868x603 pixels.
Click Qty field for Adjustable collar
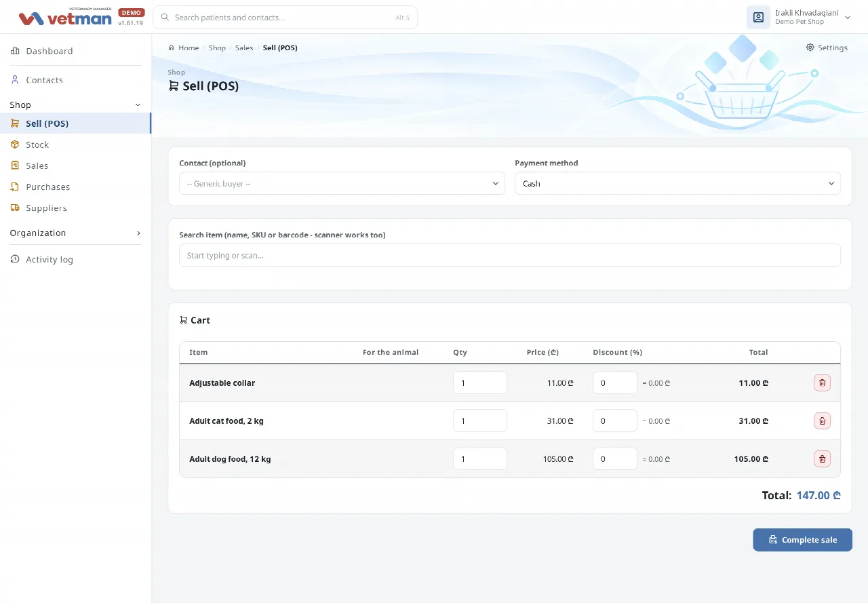[x=480, y=383]
